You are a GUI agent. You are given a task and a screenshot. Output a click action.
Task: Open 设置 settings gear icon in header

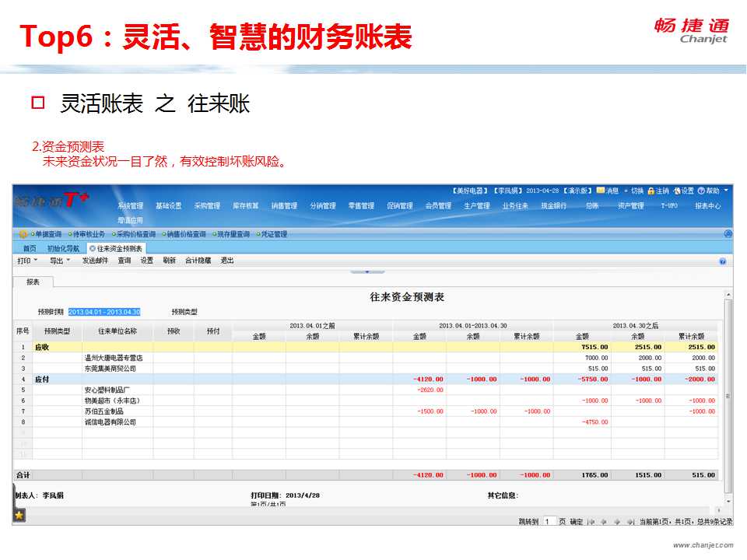pyautogui.click(x=678, y=191)
